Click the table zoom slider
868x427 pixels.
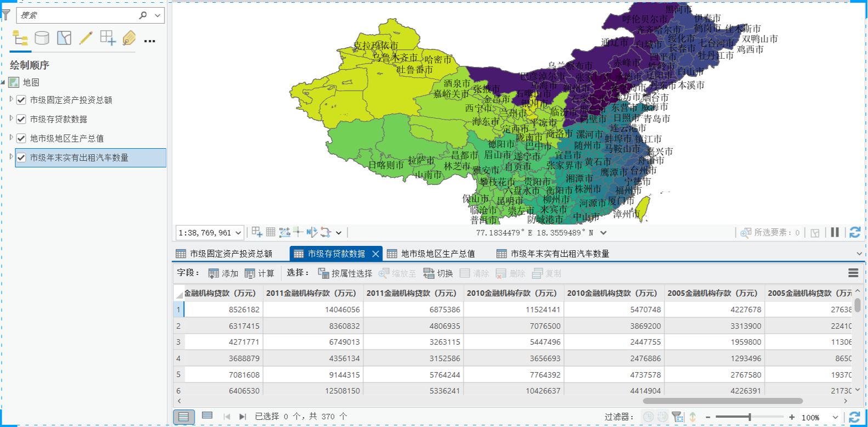point(750,417)
